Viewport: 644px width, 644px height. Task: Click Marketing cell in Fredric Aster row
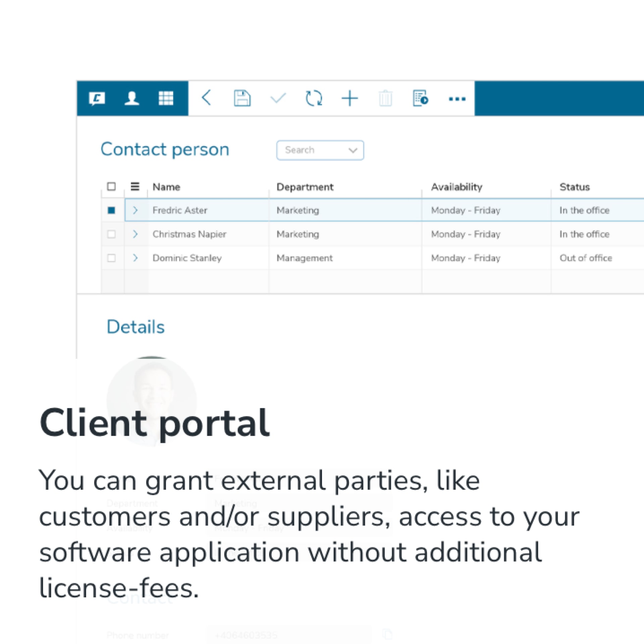pyautogui.click(x=298, y=210)
